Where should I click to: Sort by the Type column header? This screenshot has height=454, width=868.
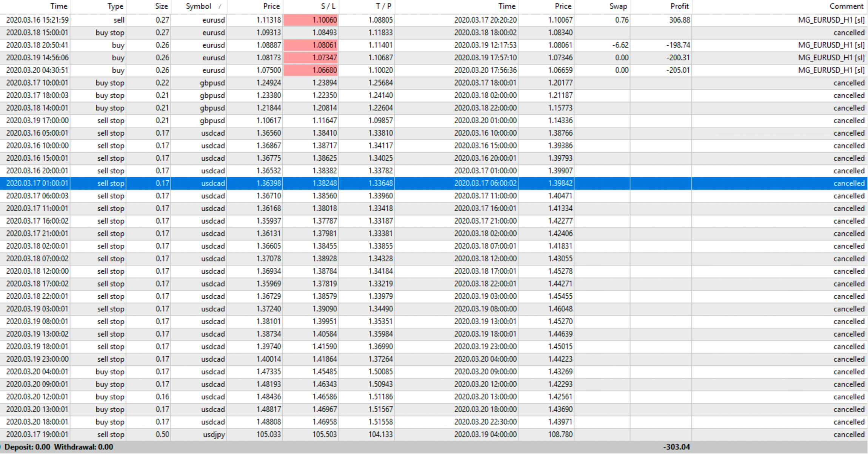(x=115, y=6)
